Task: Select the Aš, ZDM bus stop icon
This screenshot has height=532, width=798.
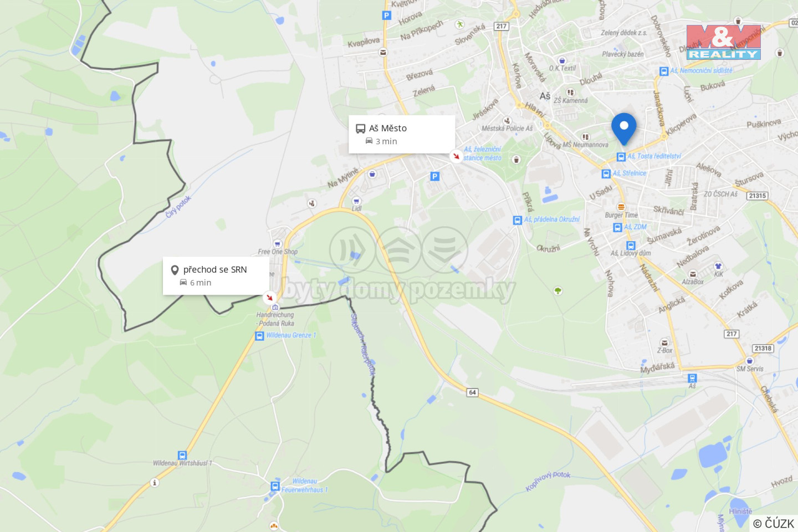Action: [618, 227]
